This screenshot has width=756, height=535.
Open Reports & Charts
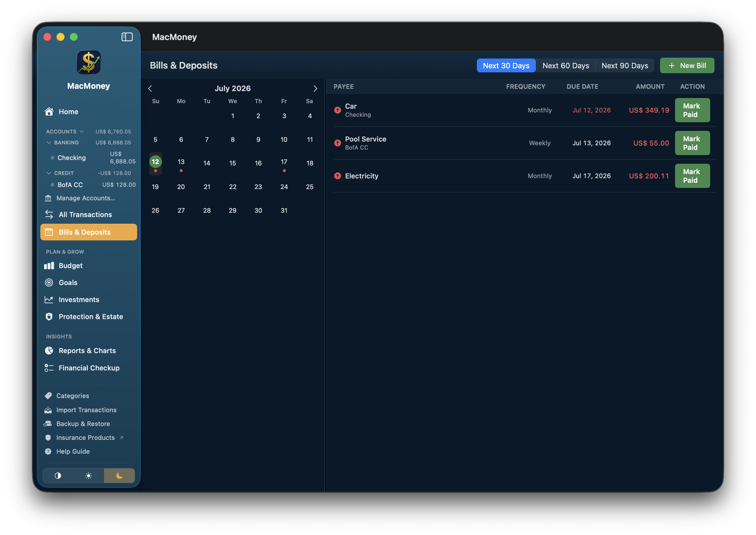[x=88, y=351]
